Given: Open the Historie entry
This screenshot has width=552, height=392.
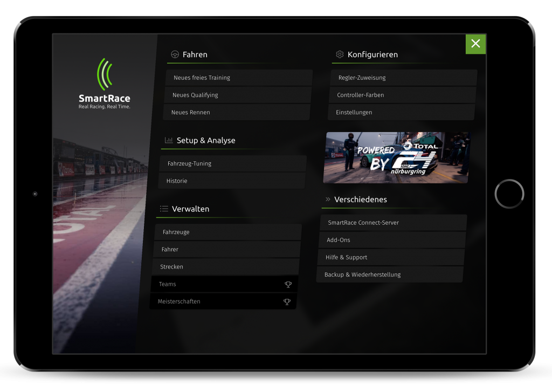Looking at the screenshot, I should click(x=232, y=181).
